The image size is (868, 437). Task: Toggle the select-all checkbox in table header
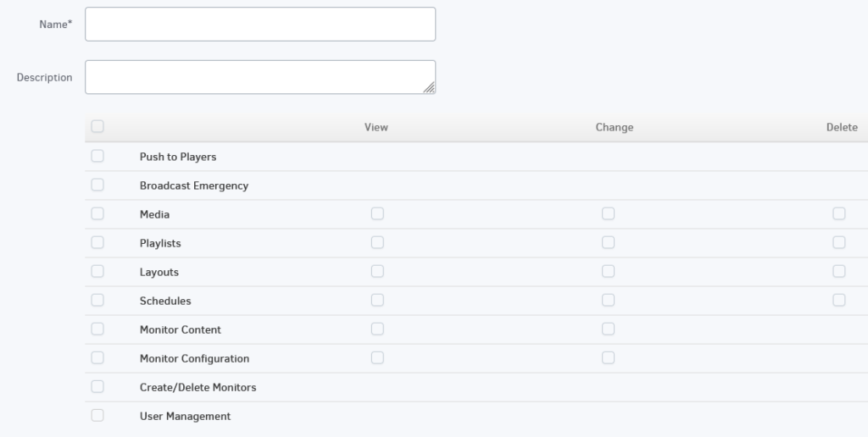click(x=97, y=126)
